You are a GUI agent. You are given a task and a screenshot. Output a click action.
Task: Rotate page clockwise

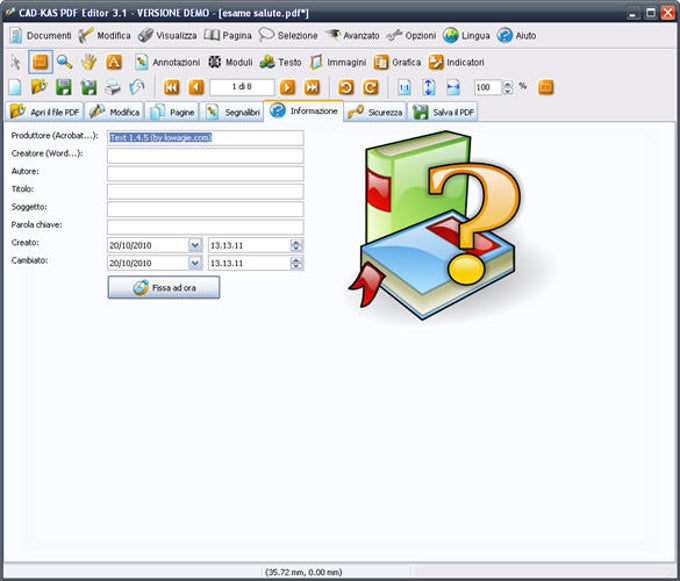coord(370,87)
